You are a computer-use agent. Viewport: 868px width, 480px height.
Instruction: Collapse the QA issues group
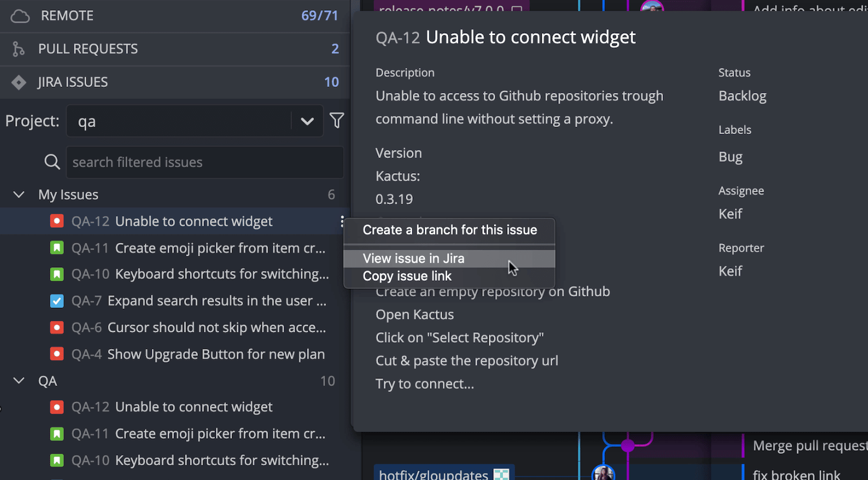click(x=19, y=381)
